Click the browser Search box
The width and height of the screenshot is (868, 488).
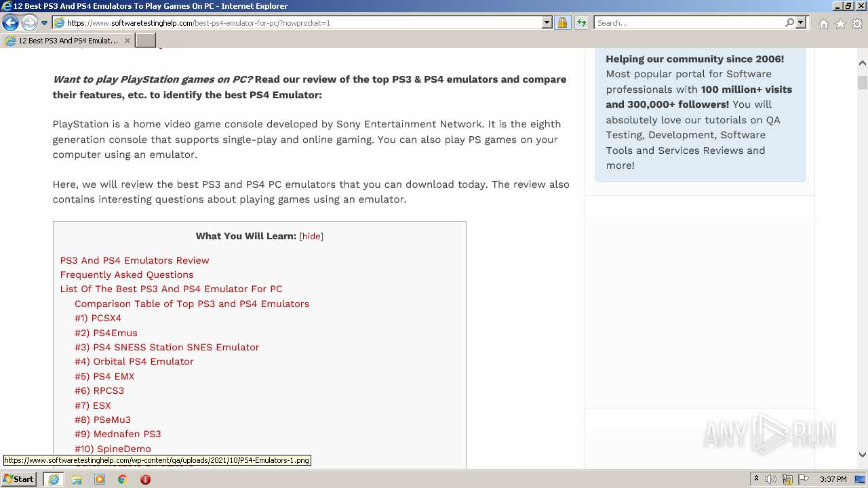pyautogui.click(x=689, y=23)
